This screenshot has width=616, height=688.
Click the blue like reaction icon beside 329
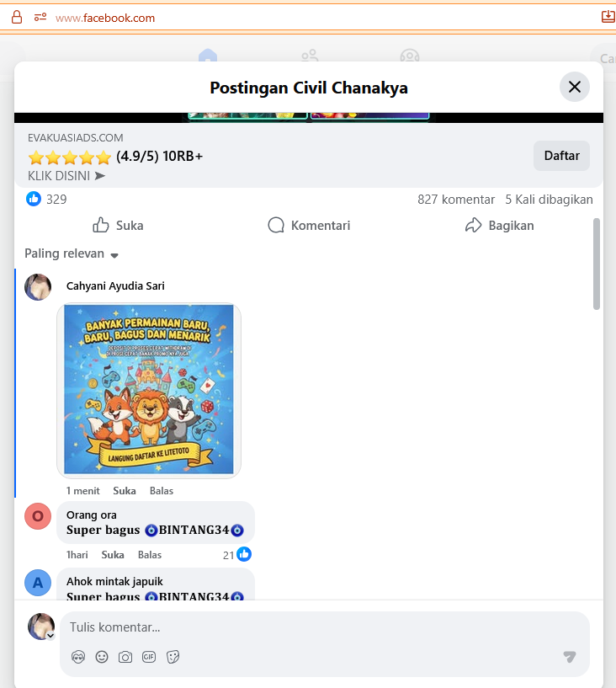(x=34, y=199)
